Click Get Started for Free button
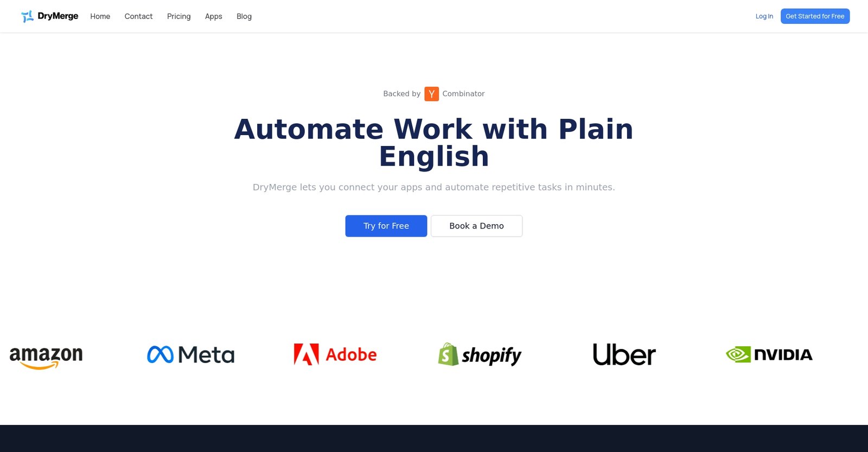The height and width of the screenshot is (452, 868). [x=815, y=16]
